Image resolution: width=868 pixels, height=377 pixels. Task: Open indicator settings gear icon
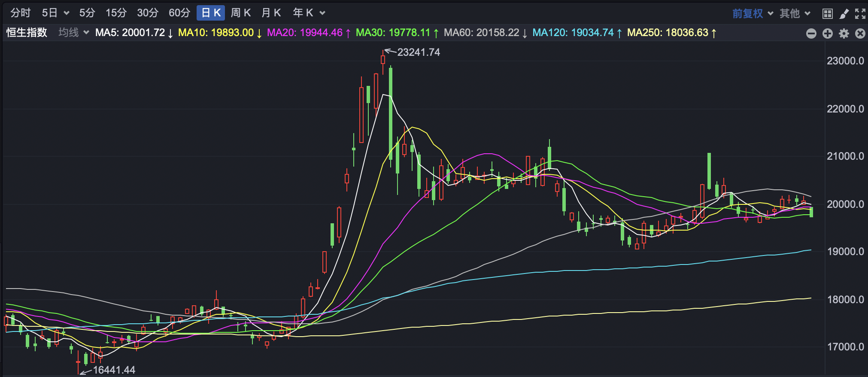point(844,33)
